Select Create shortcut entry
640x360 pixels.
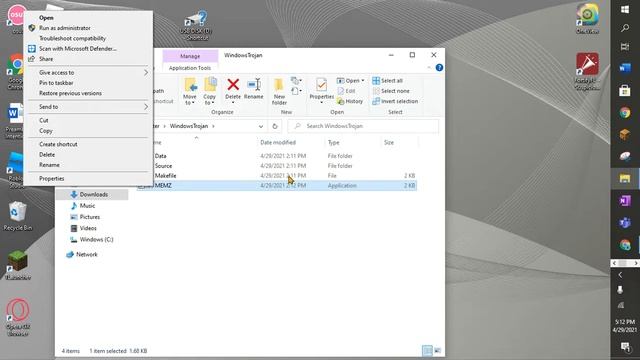[x=58, y=144]
